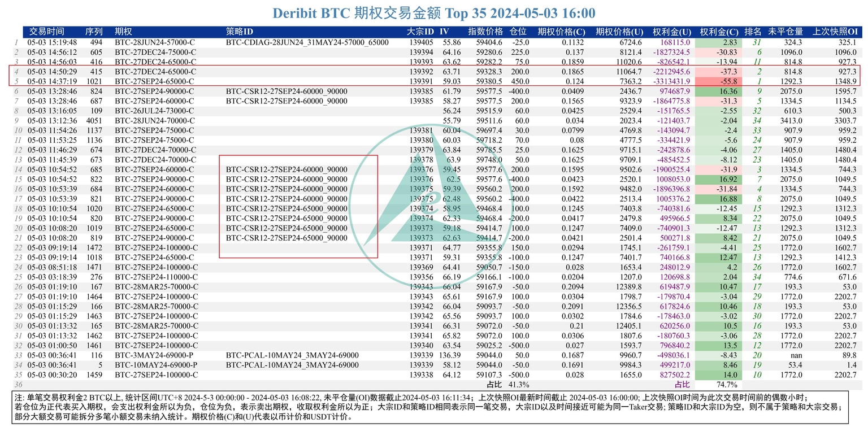Click option BTC-27DEC24-75000-C

(x=155, y=52)
